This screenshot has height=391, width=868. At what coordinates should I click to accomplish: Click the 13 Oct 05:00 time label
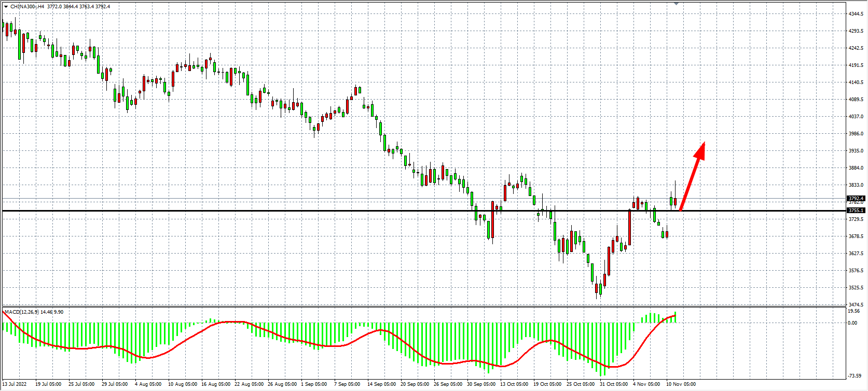(x=514, y=384)
